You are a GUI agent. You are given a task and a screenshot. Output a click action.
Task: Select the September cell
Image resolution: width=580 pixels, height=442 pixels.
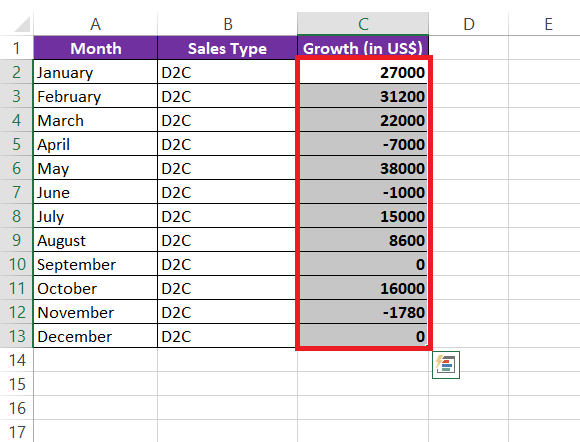coord(95,264)
